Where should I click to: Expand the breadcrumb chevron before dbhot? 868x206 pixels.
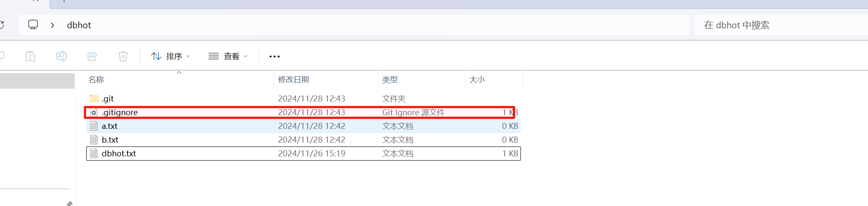tap(52, 25)
